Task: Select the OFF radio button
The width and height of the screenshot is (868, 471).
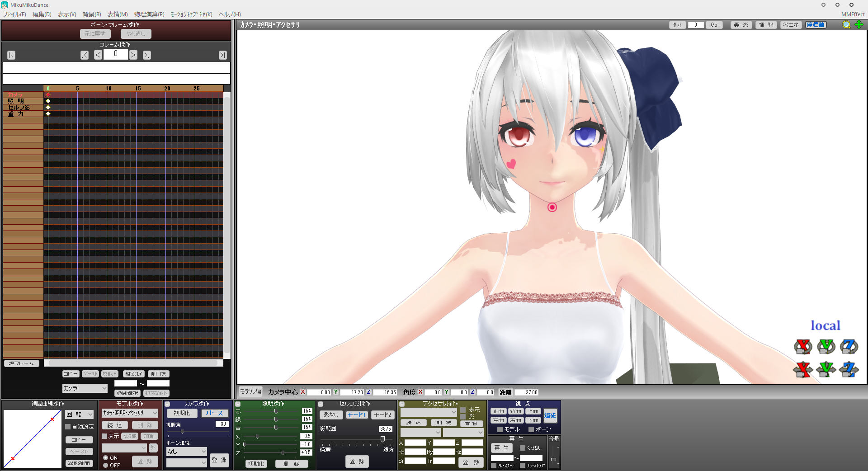Action: (105, 465)
